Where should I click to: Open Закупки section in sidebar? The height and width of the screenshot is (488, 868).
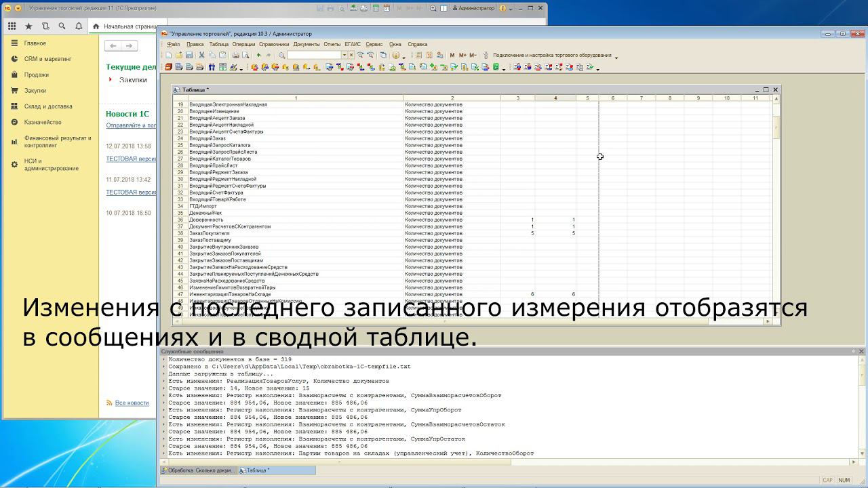pos(35,90)
